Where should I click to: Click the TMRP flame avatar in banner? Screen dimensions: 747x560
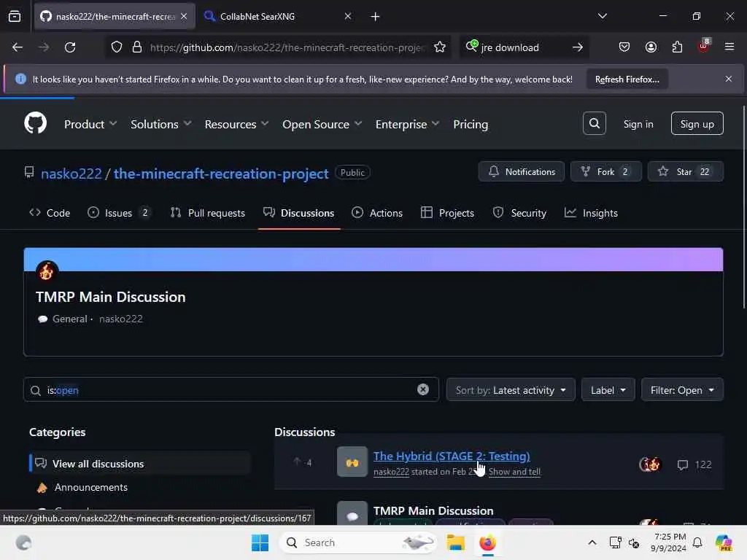[47, 272]
